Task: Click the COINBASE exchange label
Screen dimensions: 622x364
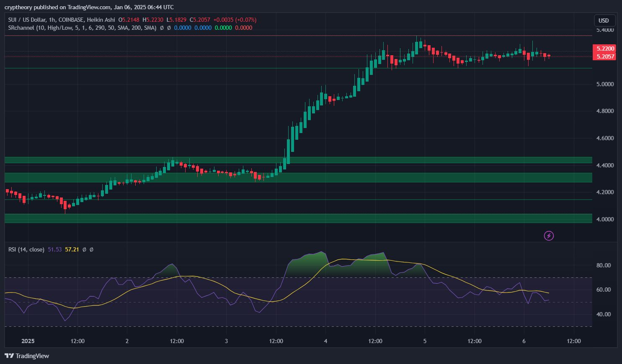Action: point(71,20)
